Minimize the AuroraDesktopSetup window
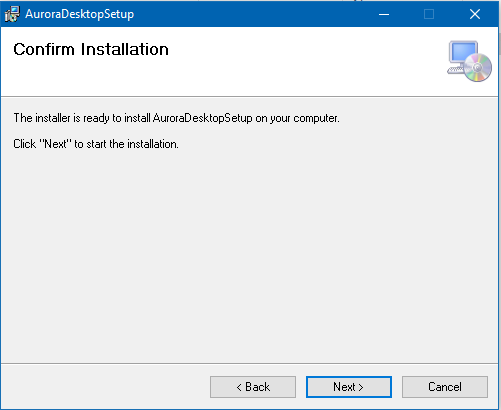This screenshot has height=410, width=501. [x=384, y=14]
